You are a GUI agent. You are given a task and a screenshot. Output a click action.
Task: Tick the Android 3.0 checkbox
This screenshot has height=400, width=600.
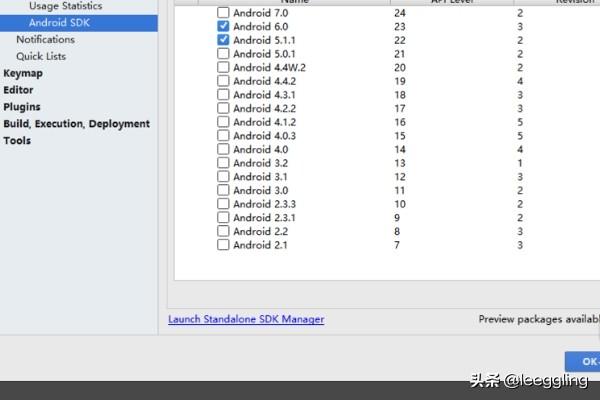(x=223, y=190)
